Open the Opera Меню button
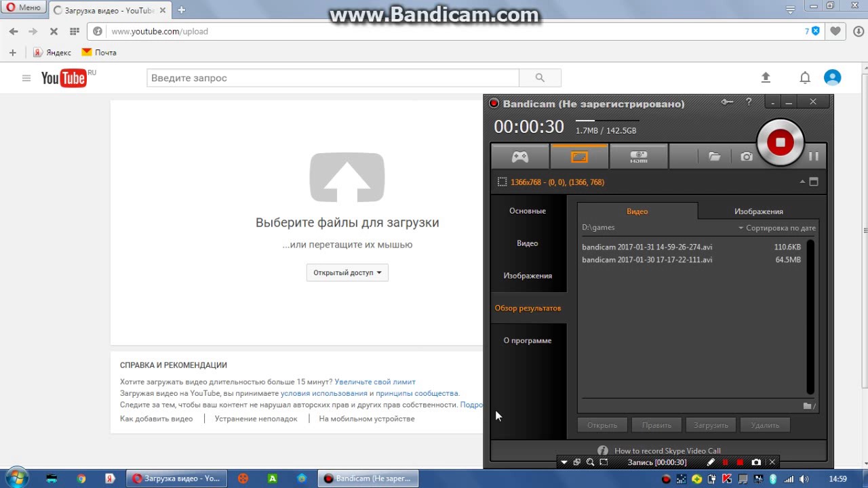 24,7
